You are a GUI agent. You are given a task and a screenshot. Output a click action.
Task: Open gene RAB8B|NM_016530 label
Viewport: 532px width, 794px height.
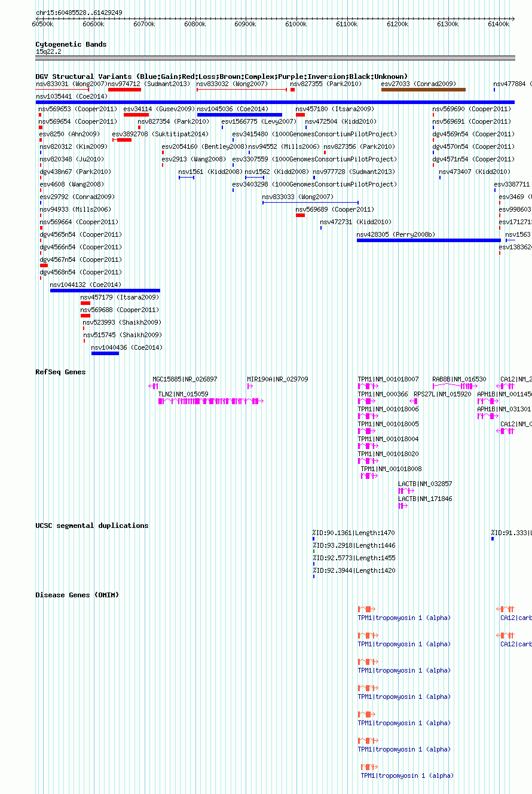tap(460, 380)
